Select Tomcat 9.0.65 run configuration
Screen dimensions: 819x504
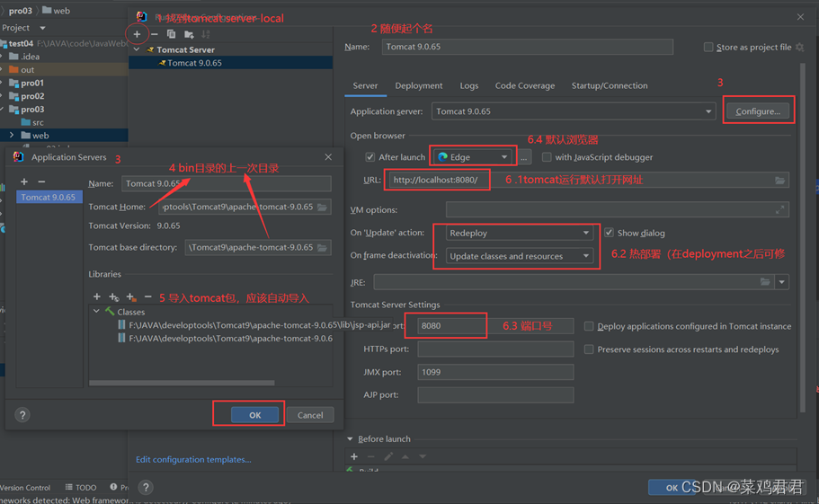[230, 63]
